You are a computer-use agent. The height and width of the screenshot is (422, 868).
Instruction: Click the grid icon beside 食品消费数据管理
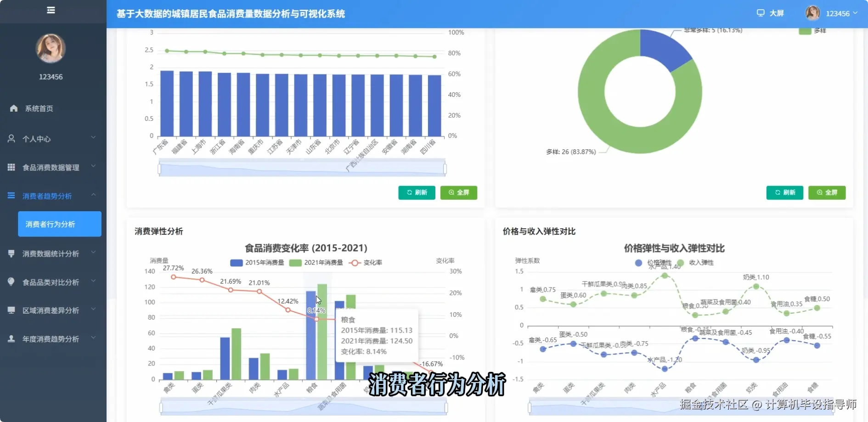tap(11, 167)
